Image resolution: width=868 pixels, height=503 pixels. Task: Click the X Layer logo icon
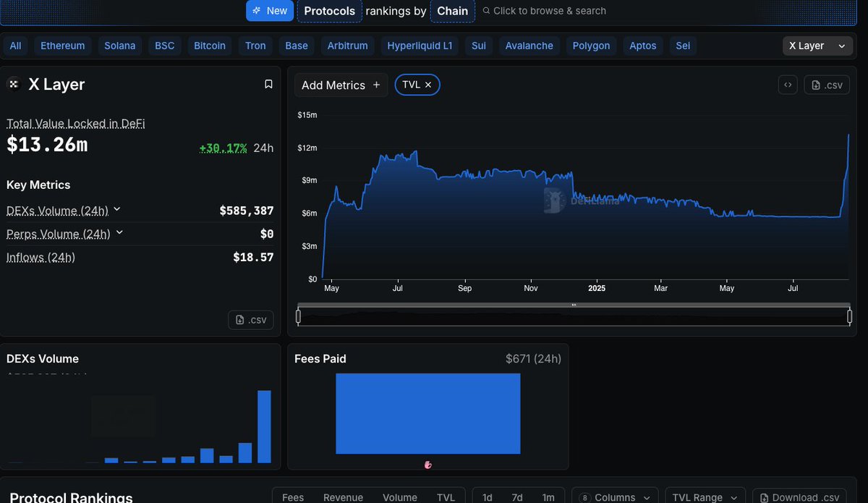pyautogui.click(x=13, y=85)
